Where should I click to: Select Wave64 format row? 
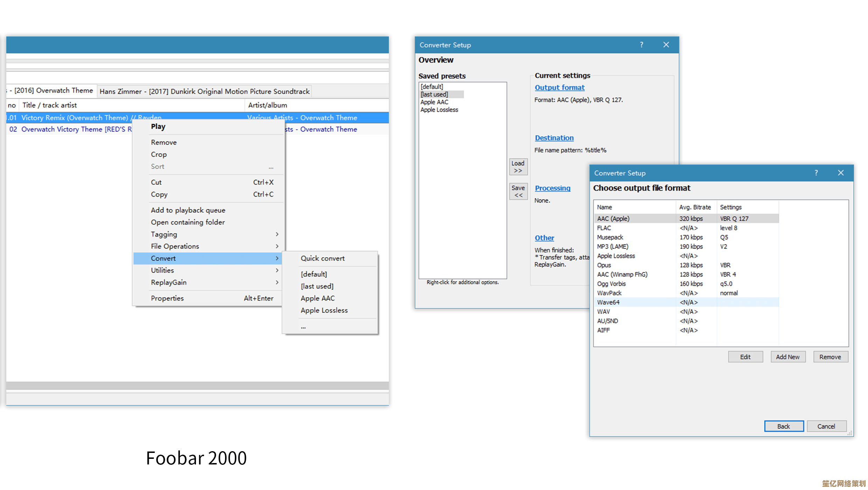tap(686, 302)
